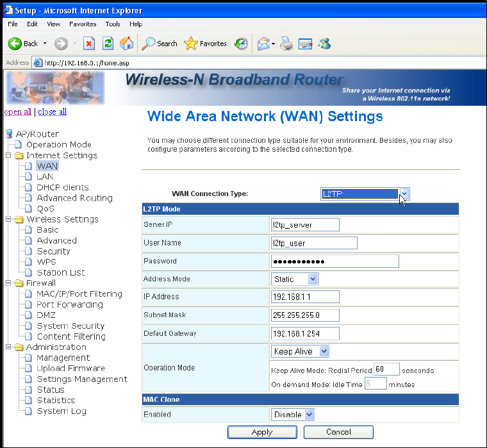Open WAN Connection Type dropdown
Image resolution: width=487 pixels, height=448 pixels.
click(x=365, y=194)
